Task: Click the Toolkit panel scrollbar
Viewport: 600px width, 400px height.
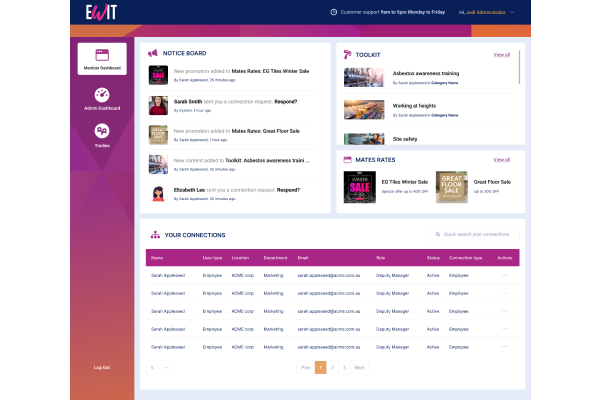Action: click(x=519, y=67)
